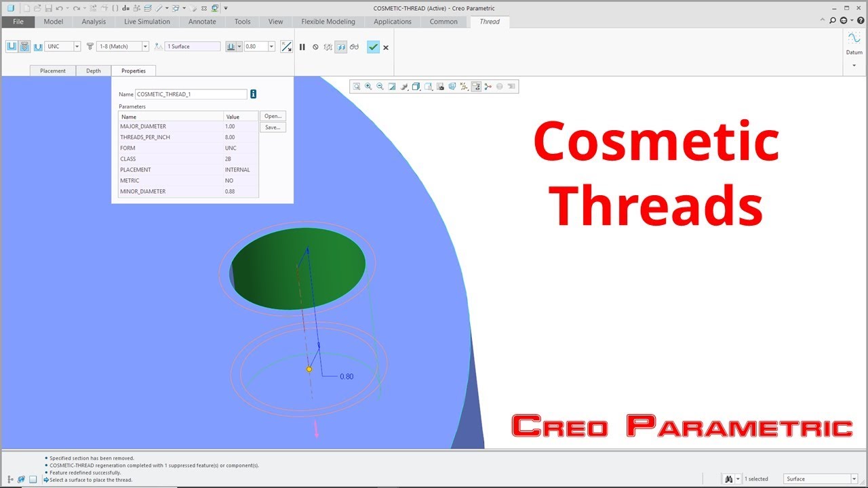Switch to the Annotate ribbon tab

point(202,22)
